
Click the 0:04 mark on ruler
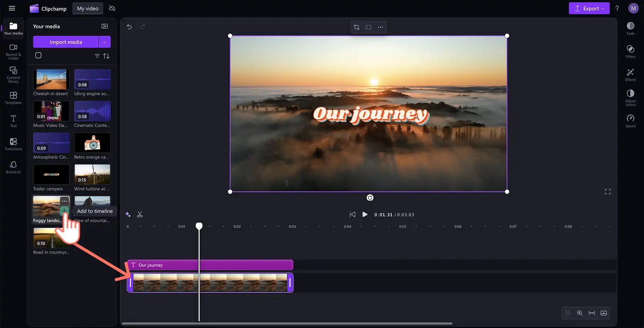tap(348, 227)
